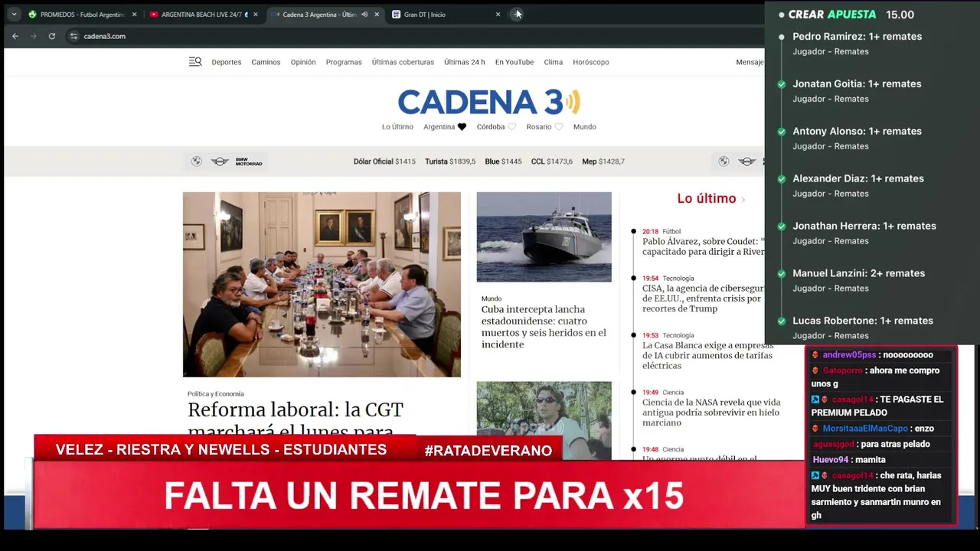Reload the cadena3.com page

click(51, 36)
